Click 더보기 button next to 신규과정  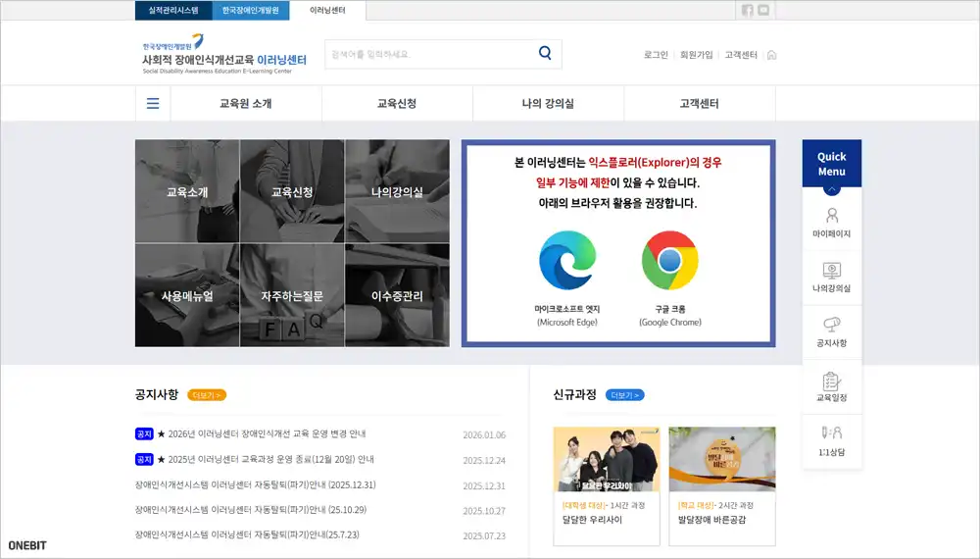click(625, 395)
